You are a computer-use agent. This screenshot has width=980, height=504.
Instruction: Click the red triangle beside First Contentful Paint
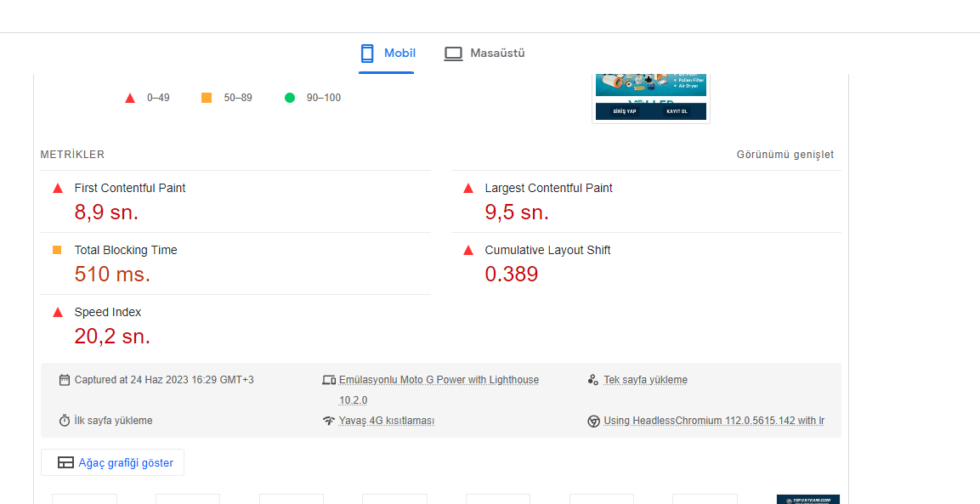point(58,188)
